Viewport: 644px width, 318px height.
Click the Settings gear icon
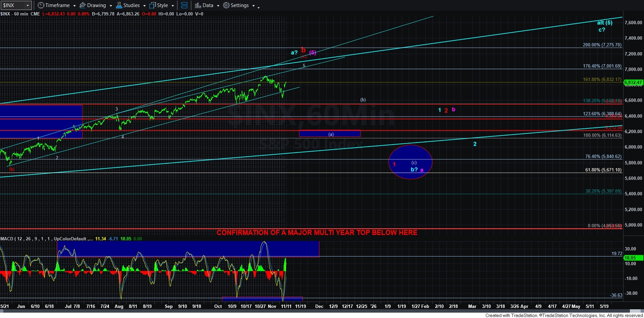point(226,5)
